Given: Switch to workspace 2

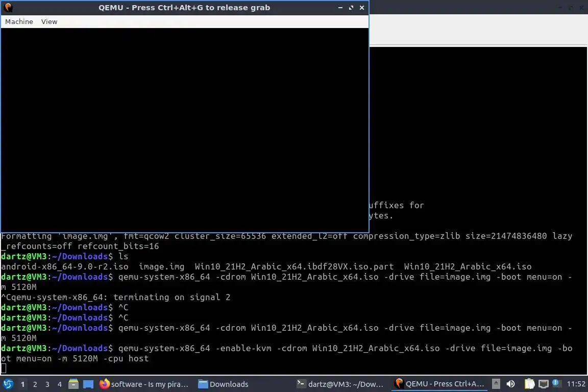Looking at the screenshot, I should click(35, 384).
